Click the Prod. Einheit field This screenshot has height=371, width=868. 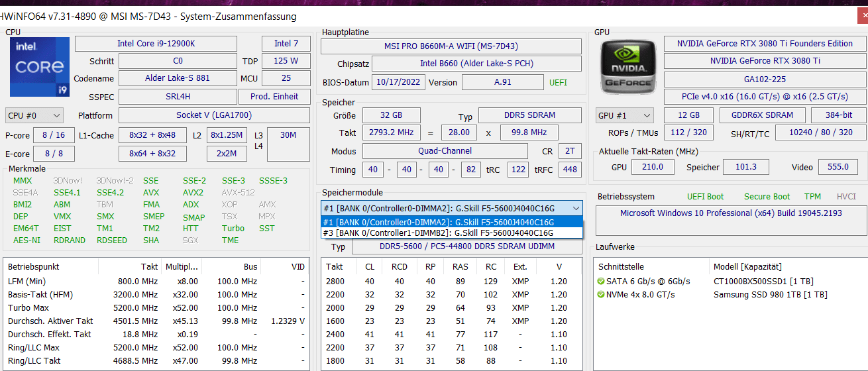pos(274,97)
